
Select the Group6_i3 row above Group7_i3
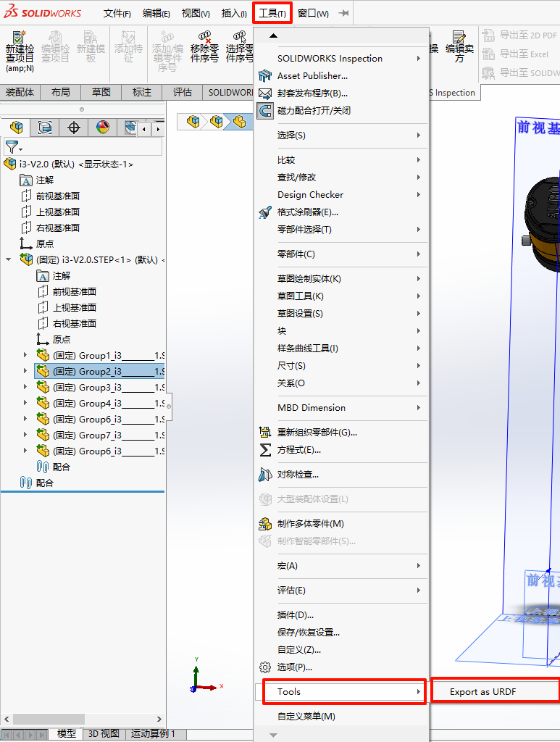(x=99, y=420)
